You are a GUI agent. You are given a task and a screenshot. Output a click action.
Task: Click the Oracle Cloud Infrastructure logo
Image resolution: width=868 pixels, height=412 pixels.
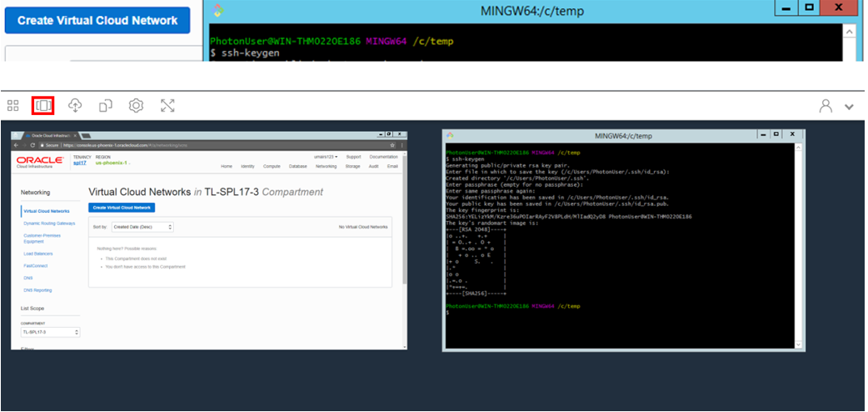(39, 161)
